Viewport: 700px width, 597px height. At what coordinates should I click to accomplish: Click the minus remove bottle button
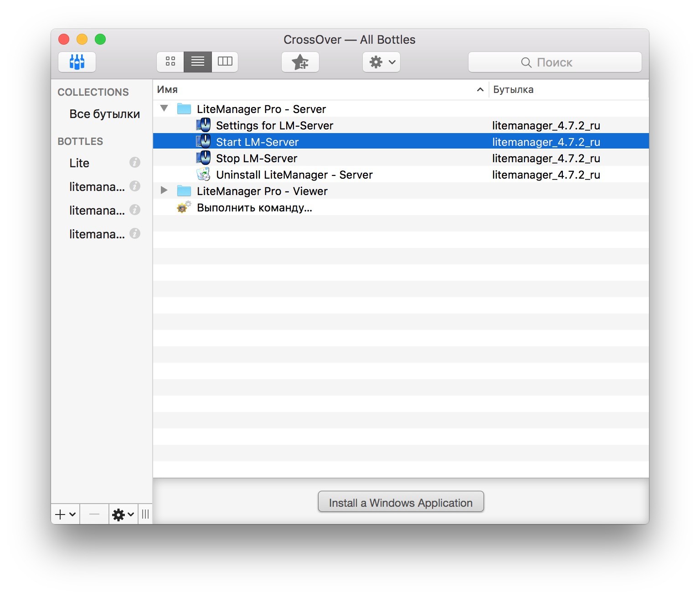pyautogui.click(x=94, y=515)
